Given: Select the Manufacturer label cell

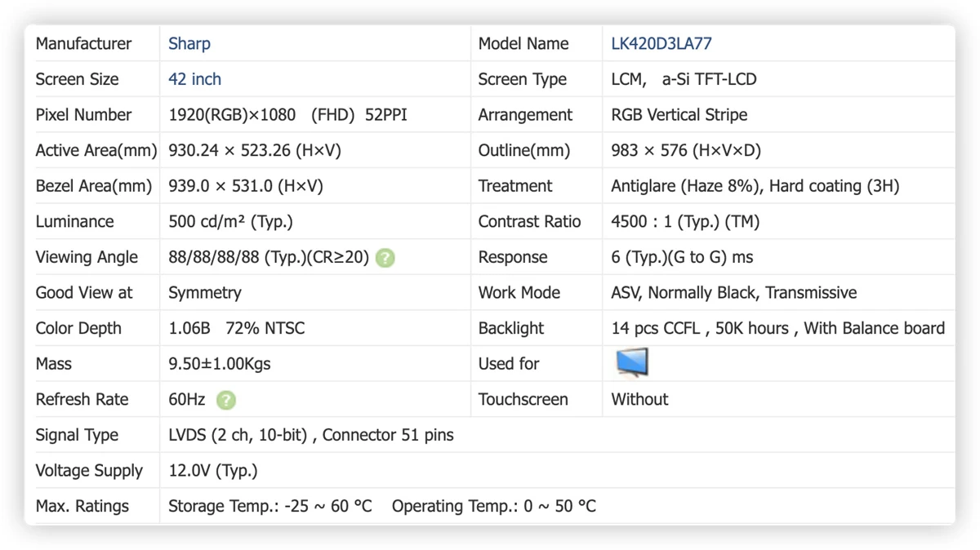Looking at the screenshot, I should (83, 44).
